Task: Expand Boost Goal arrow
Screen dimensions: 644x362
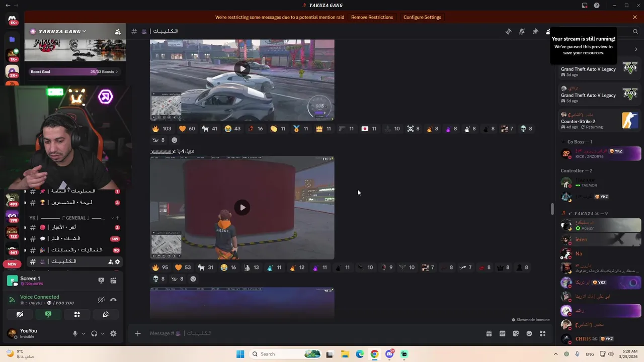Action: click(117, 72)
